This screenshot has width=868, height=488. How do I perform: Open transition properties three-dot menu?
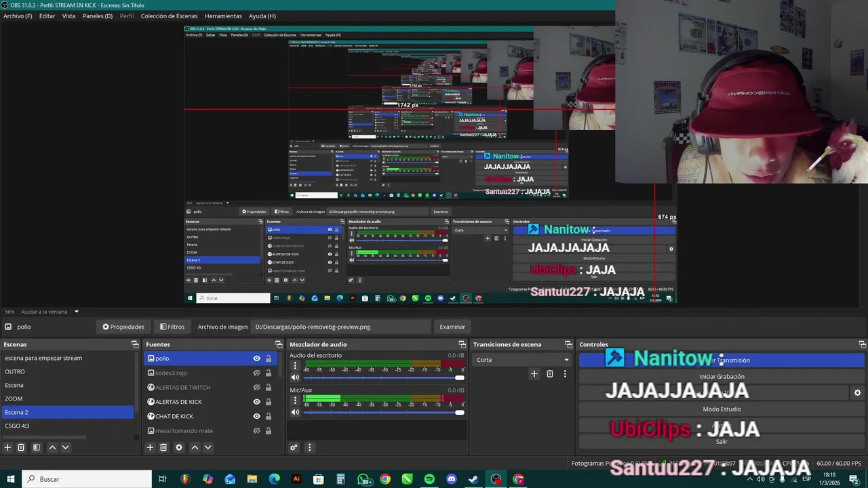[x=565, y=373]
